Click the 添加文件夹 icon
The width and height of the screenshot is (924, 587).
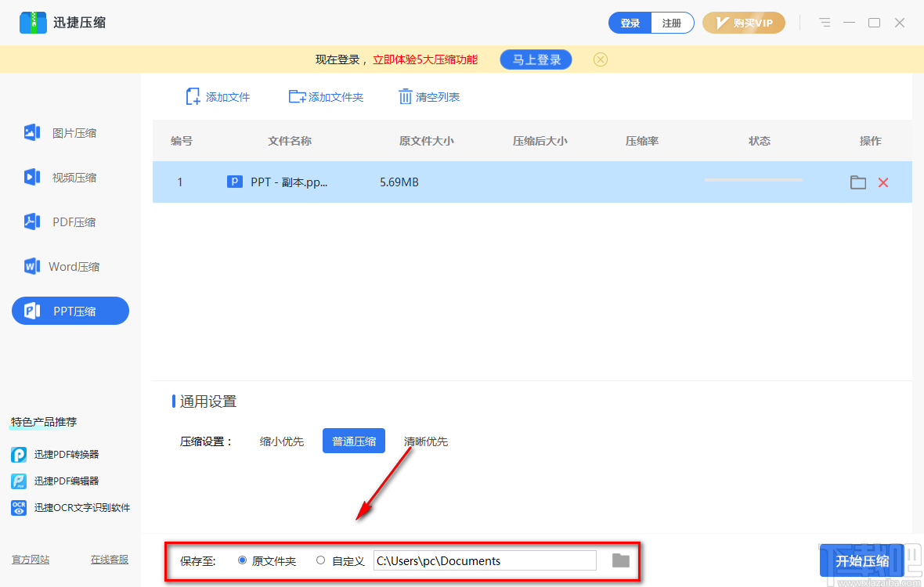[297, 96]
